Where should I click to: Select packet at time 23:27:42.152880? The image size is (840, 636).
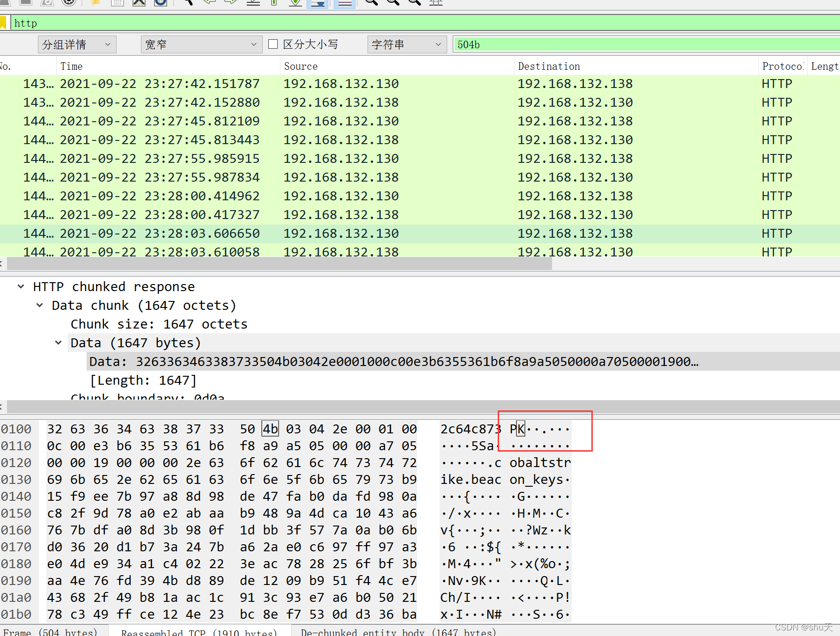420,102
